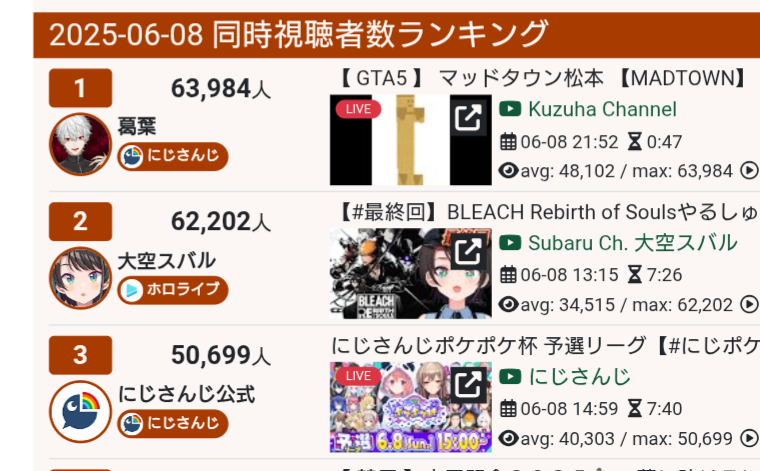Open external link icon on Subaru BLEACH thumbnail
This screenshot has height=471, width=760.
468,251
